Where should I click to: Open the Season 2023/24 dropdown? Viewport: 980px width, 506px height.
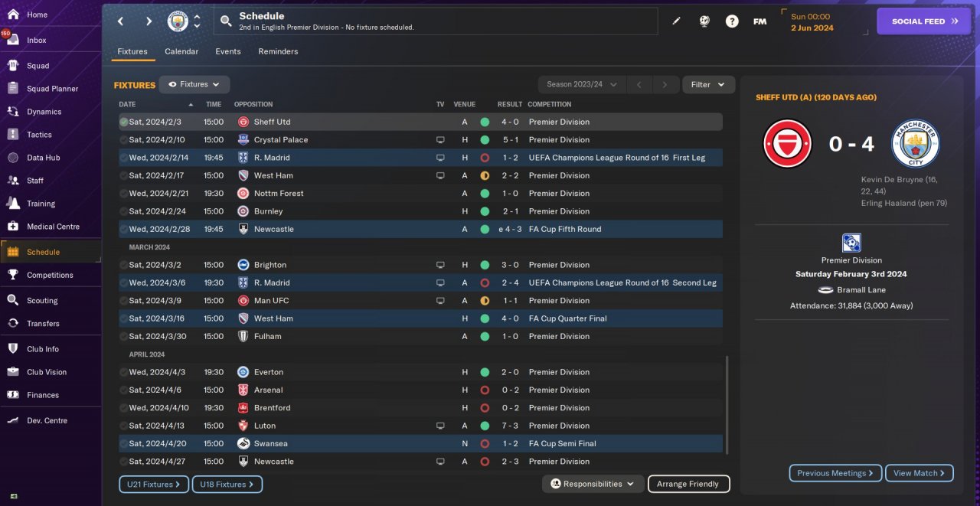point(582,85)
